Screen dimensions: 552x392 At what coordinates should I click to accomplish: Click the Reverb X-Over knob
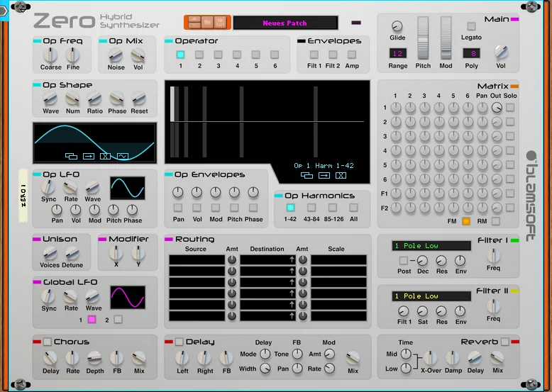click(430, 358)
